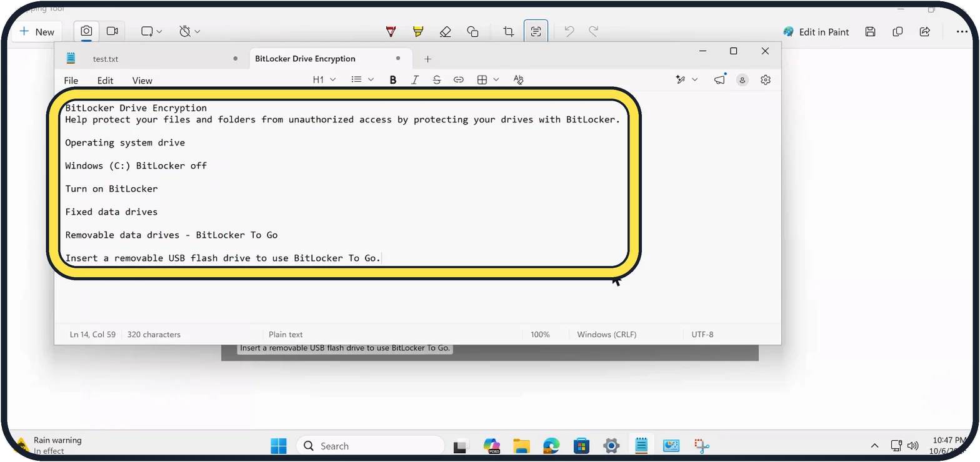Apply bold formatting in Notepad
The height and width of the screenshot is (462, 980).
pos(393,80)
